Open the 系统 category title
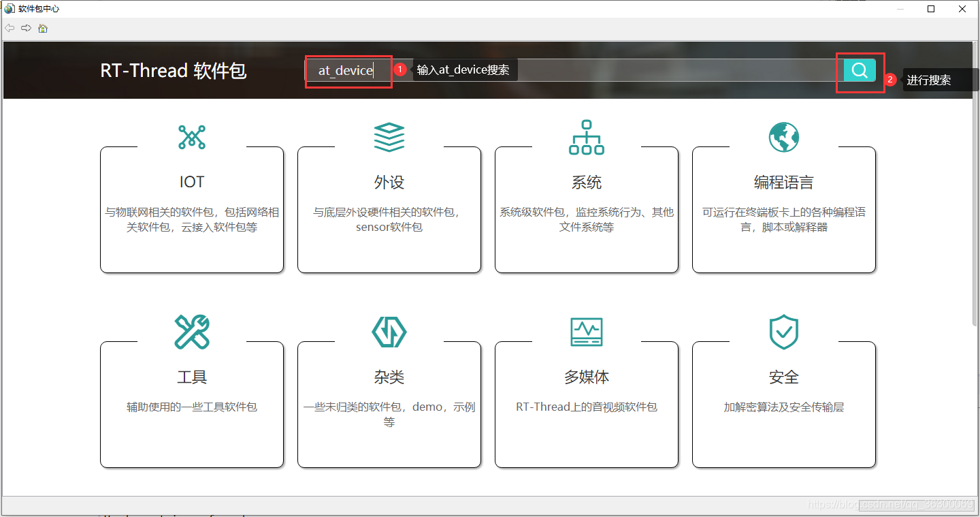This screenshot has height=517, width=980. pos(587,182)
